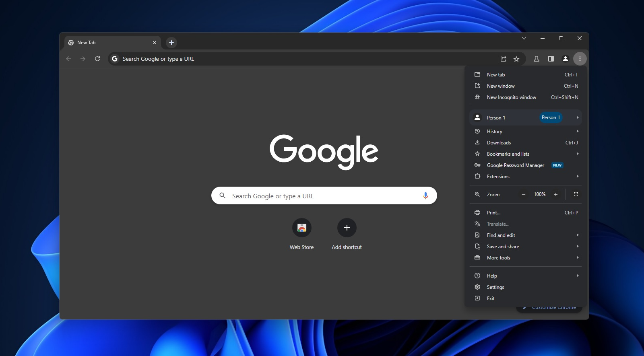
Task: Select New window from the menu
Action: click(526, 86)
